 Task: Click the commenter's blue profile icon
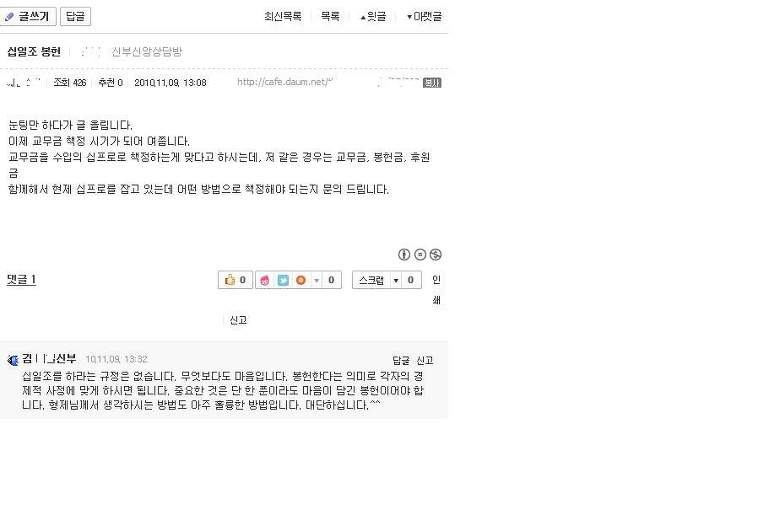[13, 360]
